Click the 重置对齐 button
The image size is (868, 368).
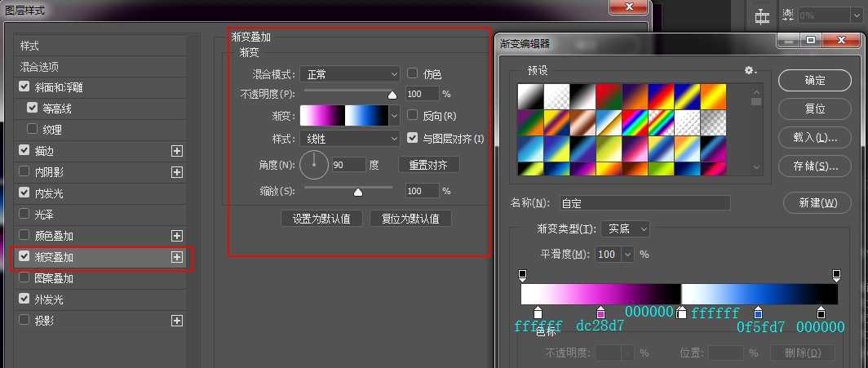429,165
